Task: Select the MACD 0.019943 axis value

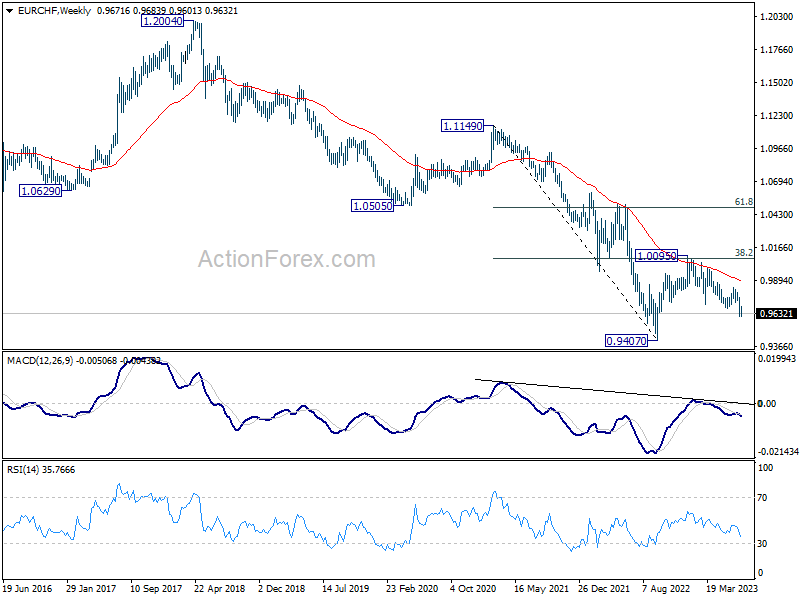Action: [777, 359]
